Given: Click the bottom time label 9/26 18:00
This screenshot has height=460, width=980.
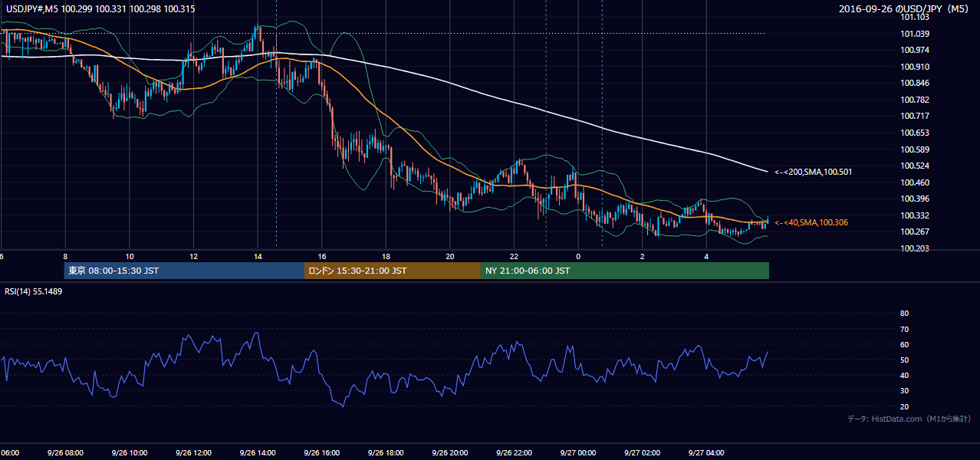Looking at the screenshot, I should point(386,453).
